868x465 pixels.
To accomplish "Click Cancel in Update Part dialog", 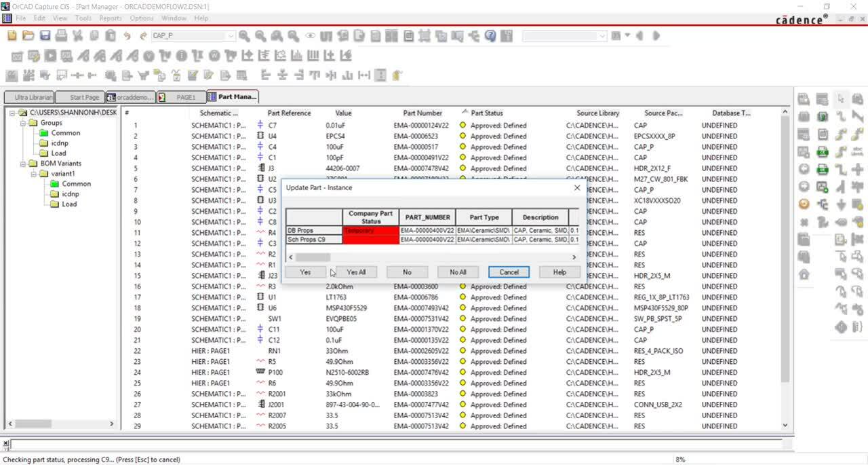I will pyautogui.click(x=509, y=272).
